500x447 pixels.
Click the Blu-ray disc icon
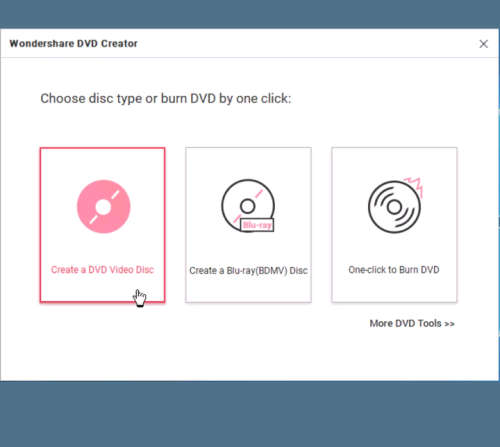[x=248, y=206]
